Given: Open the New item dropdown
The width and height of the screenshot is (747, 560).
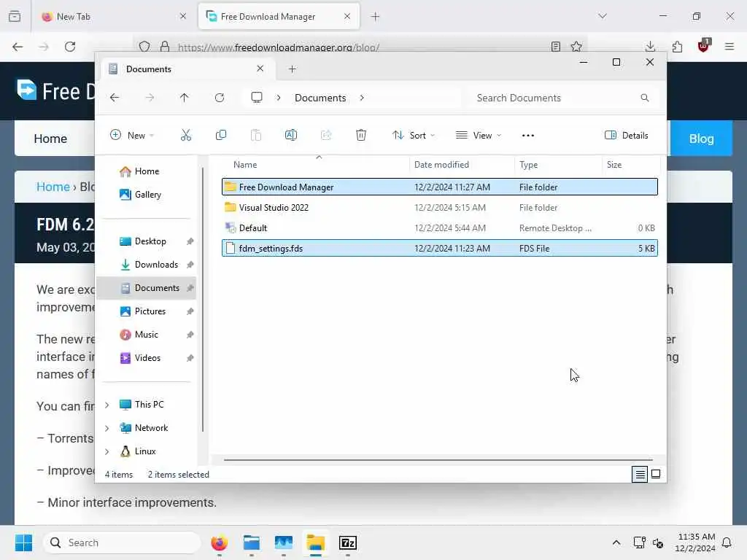Looking at the screenshot, I should click(132, 135).
